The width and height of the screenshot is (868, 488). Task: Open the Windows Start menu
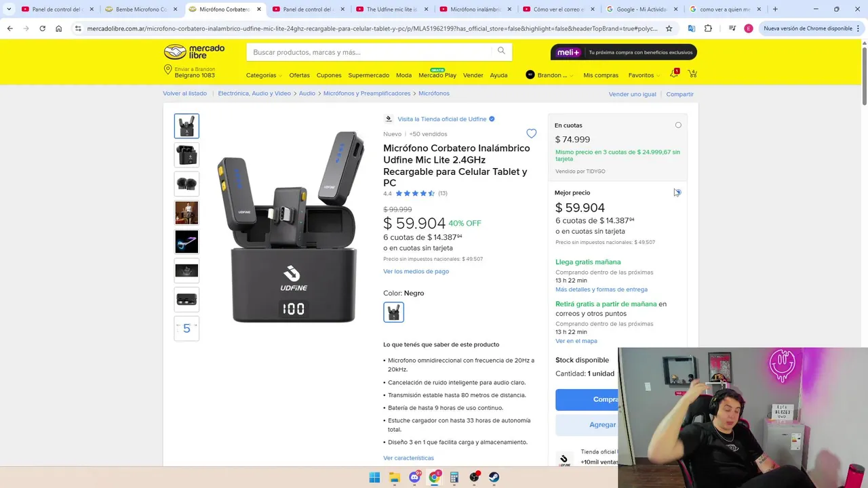(x=374, y=477)
